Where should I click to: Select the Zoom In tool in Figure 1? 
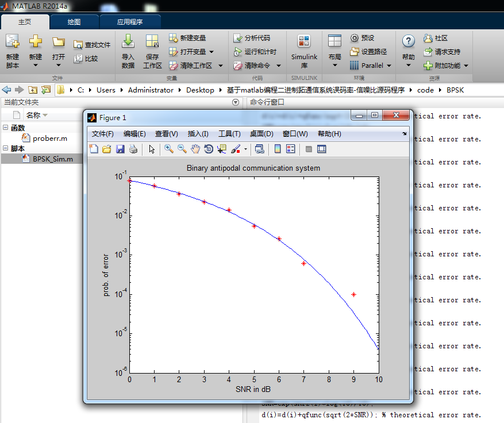[169, 149]
